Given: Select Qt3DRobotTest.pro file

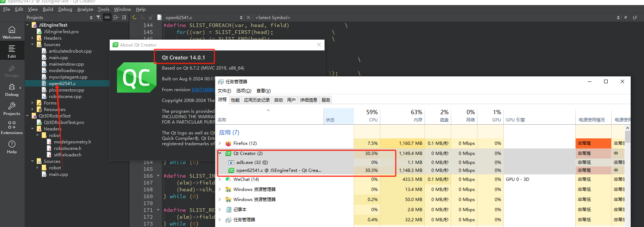Looking at the screenshot, I should [64, 123].
